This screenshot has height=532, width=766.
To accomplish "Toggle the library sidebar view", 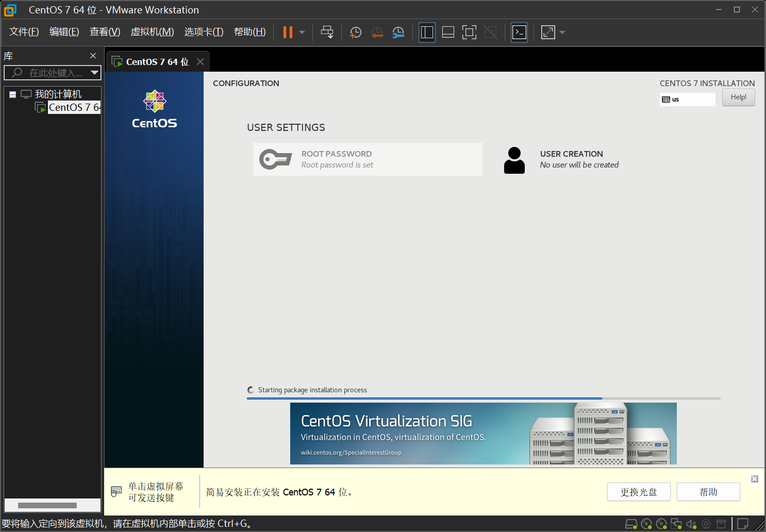I will tap(427, 32).
